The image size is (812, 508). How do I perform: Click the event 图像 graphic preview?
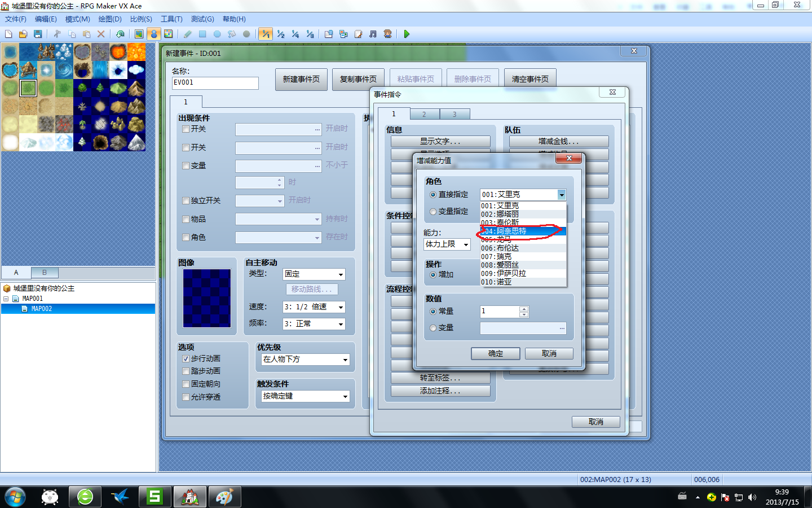pyautogui.click(x=207, y=298)
